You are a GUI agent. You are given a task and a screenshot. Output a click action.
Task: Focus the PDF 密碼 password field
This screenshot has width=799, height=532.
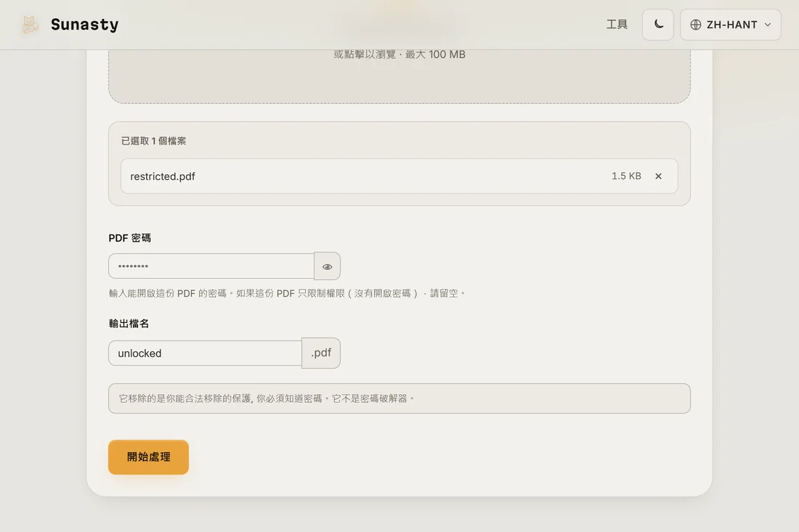point(211,266)
